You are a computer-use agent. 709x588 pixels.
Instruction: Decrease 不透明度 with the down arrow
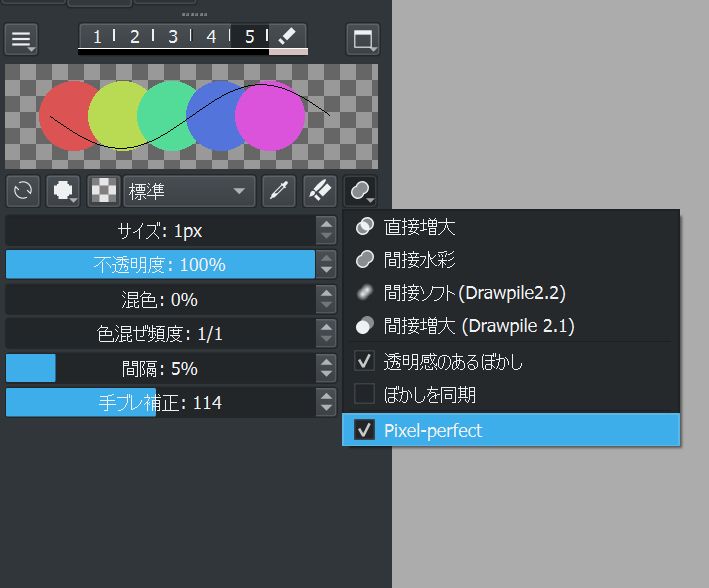[326, 271]
